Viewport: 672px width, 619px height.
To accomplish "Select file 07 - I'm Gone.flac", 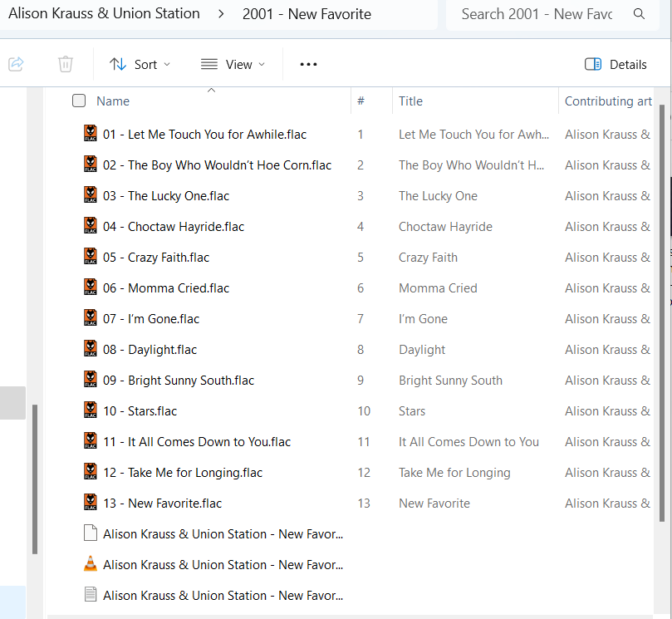I will (x=151, y=319).
